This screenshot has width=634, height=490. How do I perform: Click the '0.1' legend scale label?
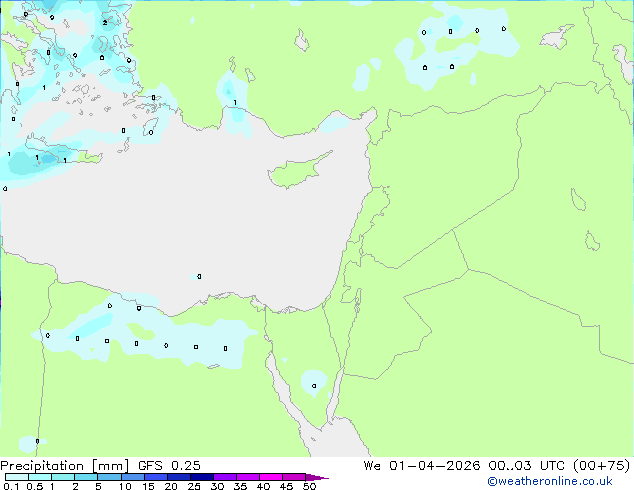(11, 486)
